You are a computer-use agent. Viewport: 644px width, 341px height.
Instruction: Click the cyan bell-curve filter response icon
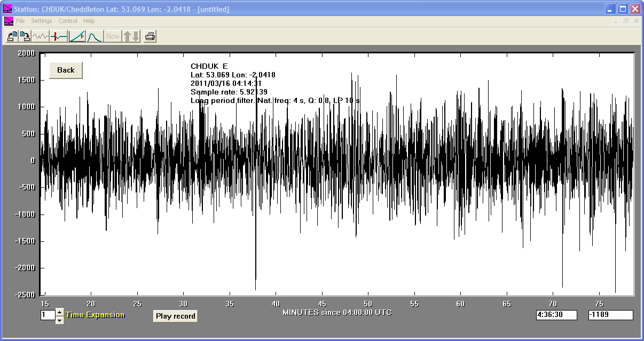pos(95,36)
